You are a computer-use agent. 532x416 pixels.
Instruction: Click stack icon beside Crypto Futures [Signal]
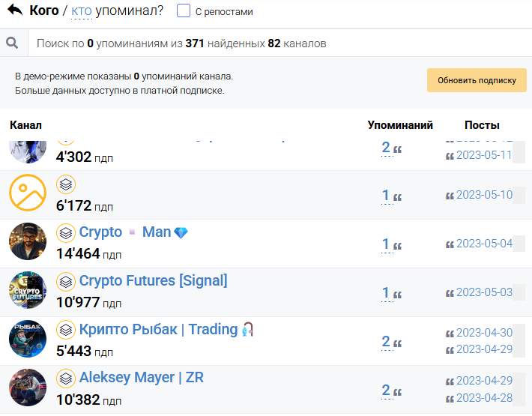(x=66, y=282)
